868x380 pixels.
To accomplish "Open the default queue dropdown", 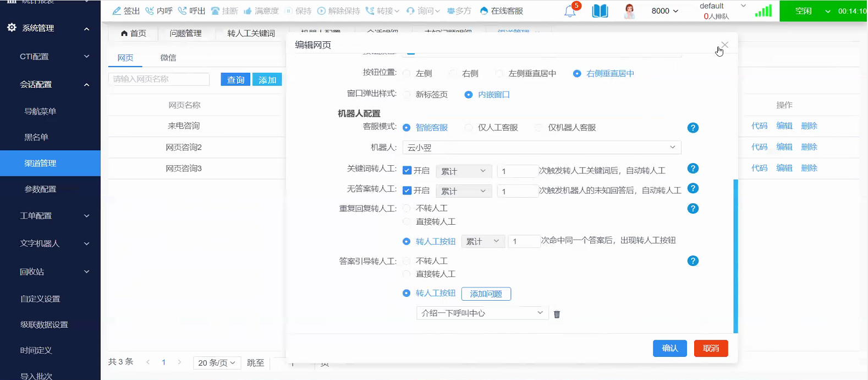I will pos(723,6).
